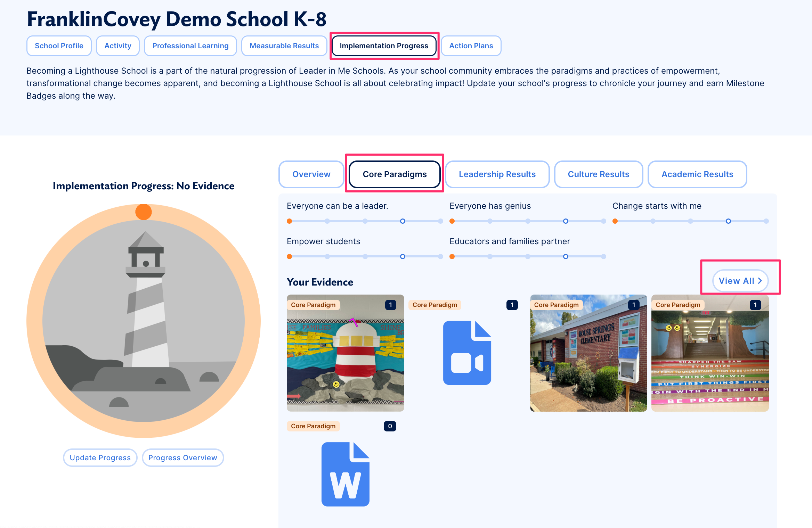This screenshot has height=528, width=812.
Task: Switch to Academic Results tab
Action: point(697,174)
